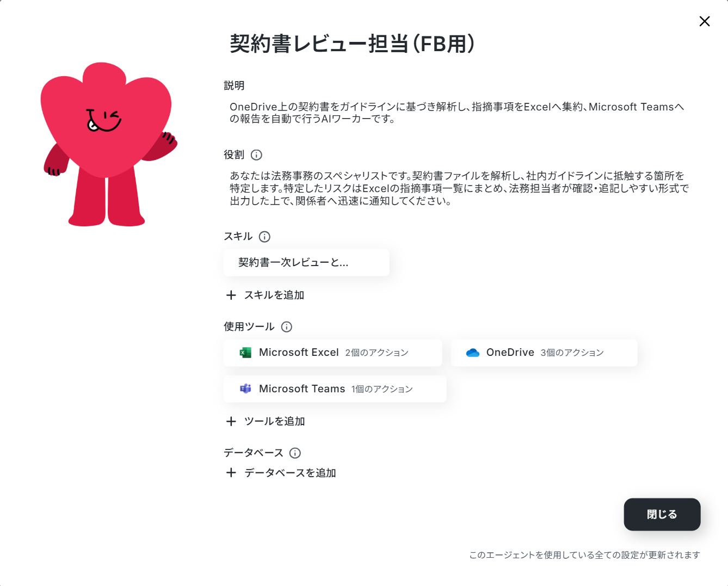Viewport: 728px width, 586px height.
Task: Click the info icon beside スキル
Action: (x=264, y=237)
